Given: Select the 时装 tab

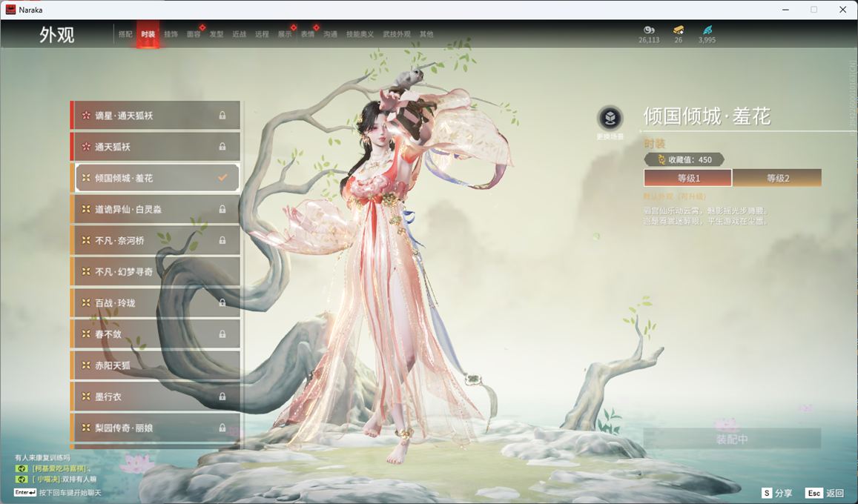Looking at the screenshot, I should point(148,34).
